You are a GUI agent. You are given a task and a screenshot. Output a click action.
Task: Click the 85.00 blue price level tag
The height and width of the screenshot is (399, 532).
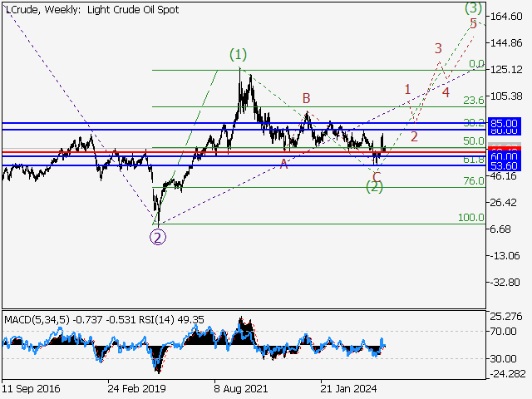point(505,123)
